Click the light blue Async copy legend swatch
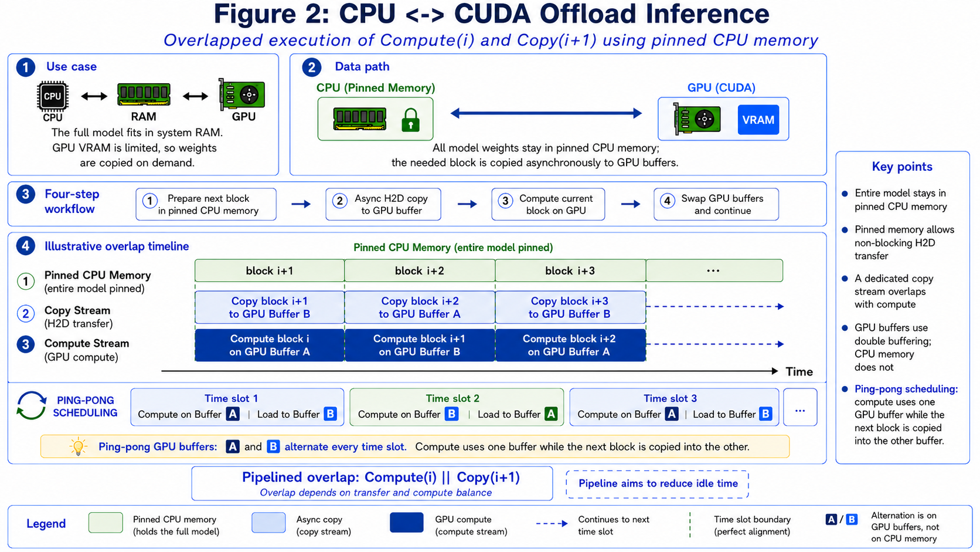Image resolution: width=980 pixels, height=552 pixels. click(268, 523)
